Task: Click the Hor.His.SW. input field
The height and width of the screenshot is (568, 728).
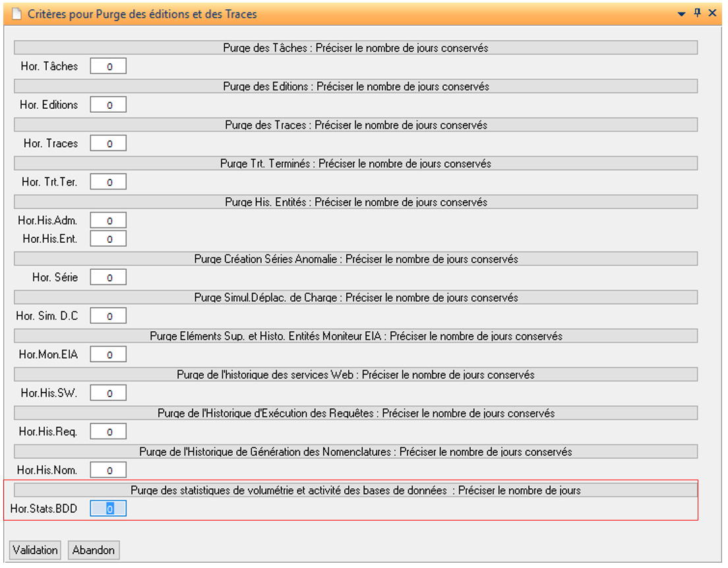Action: click(108, 393)
